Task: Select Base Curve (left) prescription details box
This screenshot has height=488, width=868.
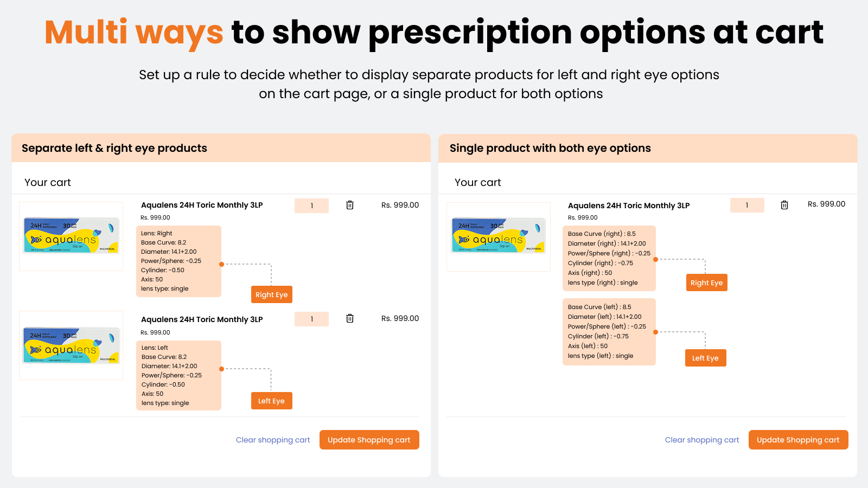Action: click(x=609, y=332)
